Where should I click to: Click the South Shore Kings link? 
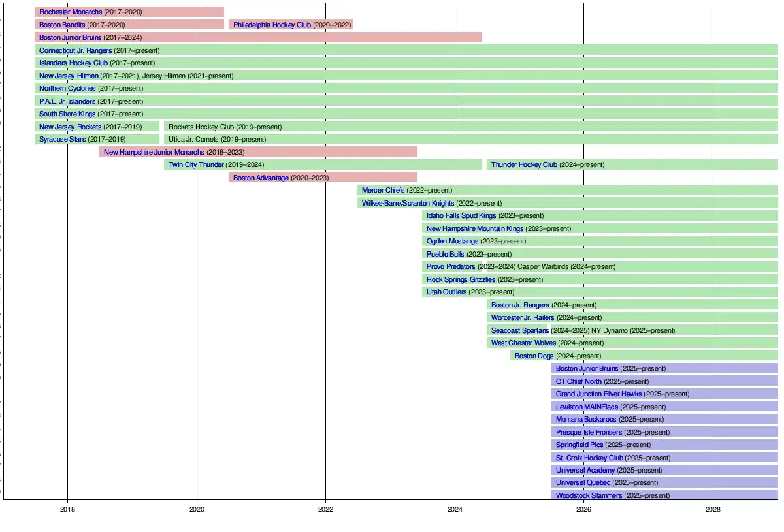click(67, 114)
